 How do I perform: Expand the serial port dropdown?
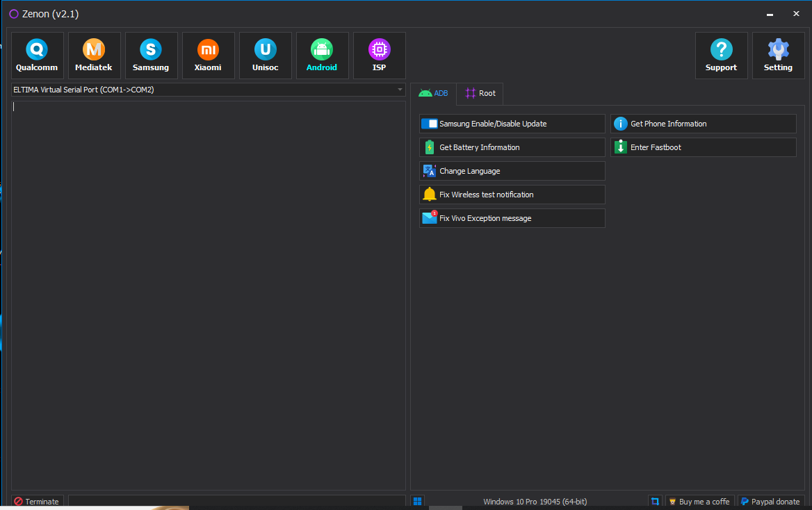click(x=400, y=90)
